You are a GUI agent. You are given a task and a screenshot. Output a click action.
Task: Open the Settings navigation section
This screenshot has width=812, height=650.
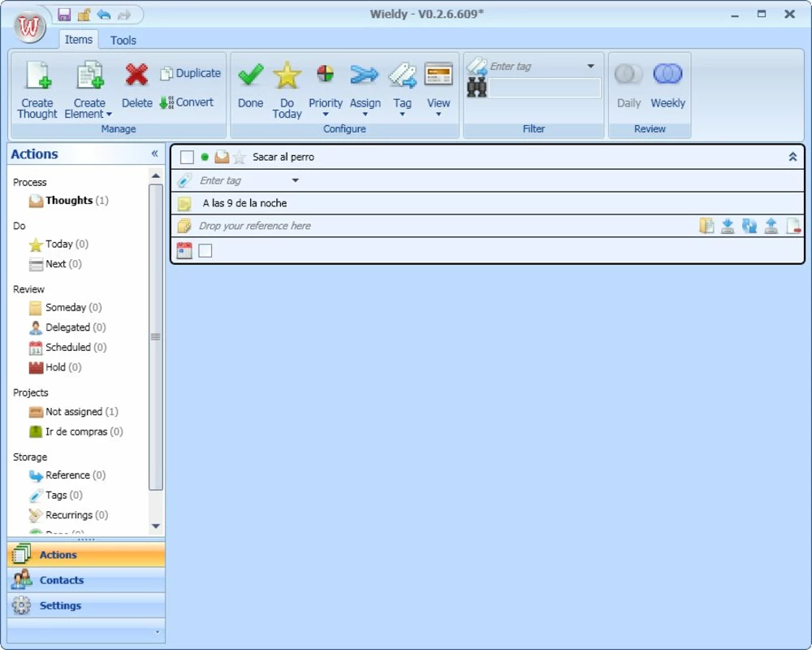(86, 605)
